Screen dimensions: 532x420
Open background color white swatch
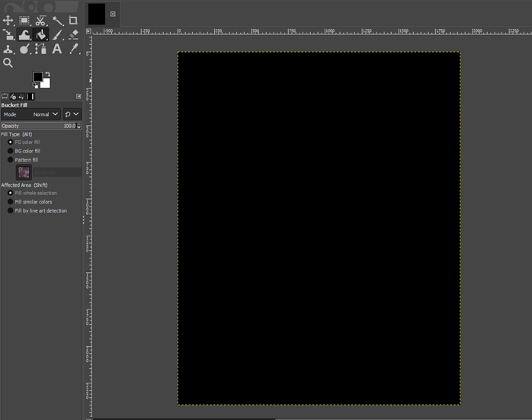tap(46, 84)
